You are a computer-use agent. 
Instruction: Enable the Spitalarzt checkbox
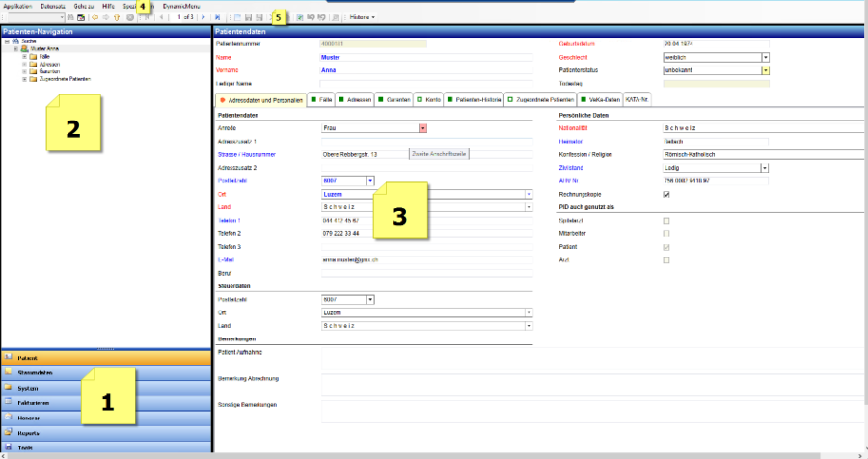tap(666, 221)
